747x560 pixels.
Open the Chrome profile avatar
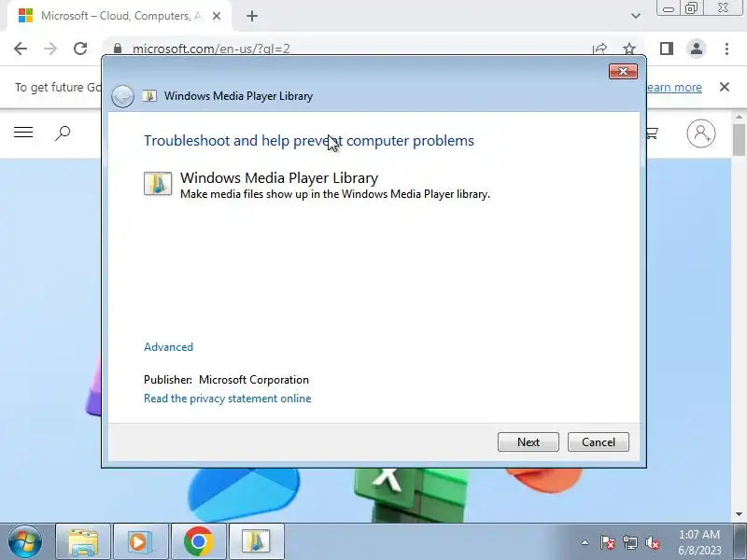(x=696, y=49)
